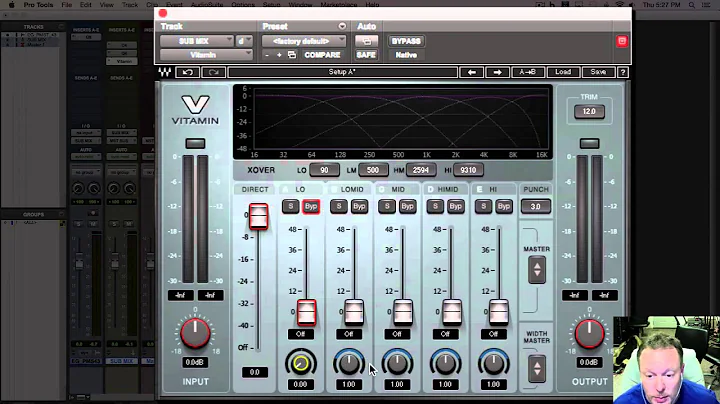
Task: Open the Vitamin plugin selector dropdown
Action: point(206,55)
